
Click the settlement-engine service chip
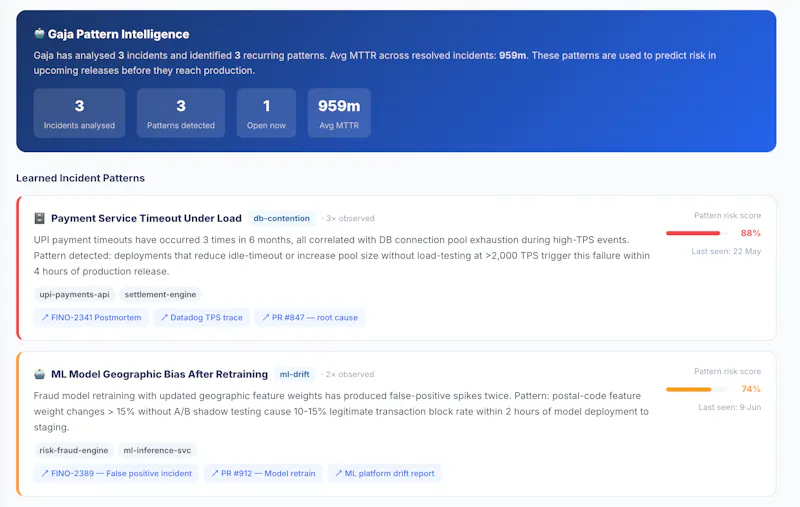(x=160, y=294)
